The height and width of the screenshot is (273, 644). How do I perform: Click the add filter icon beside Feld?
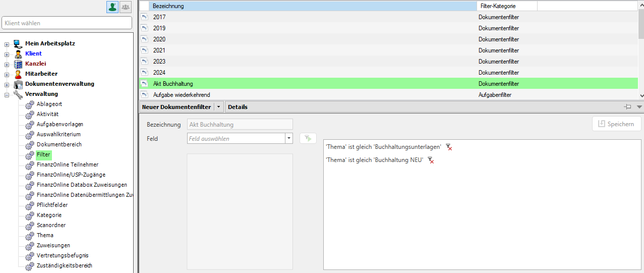pos(307,138)
